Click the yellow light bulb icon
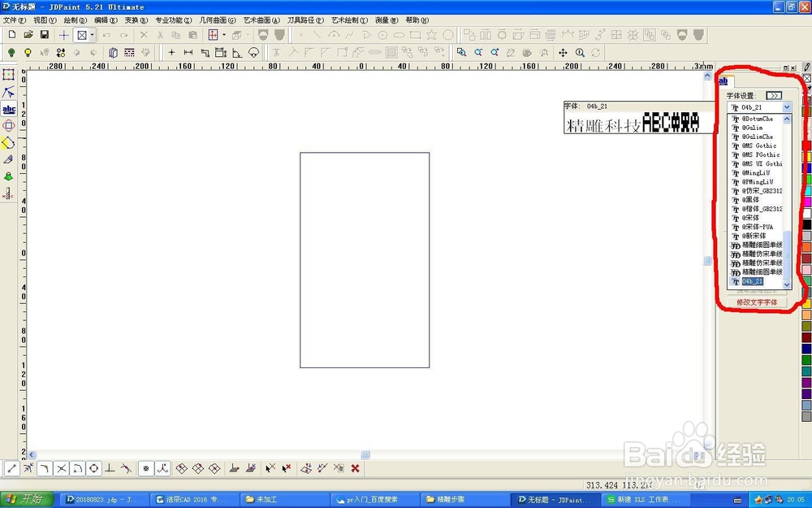 (28, 52)
